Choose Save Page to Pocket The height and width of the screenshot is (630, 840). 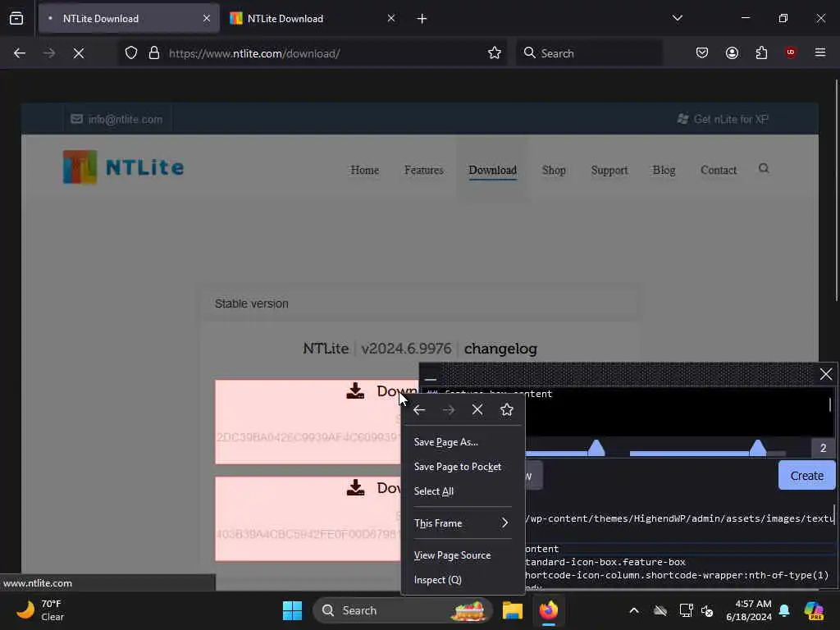[463, 467]
